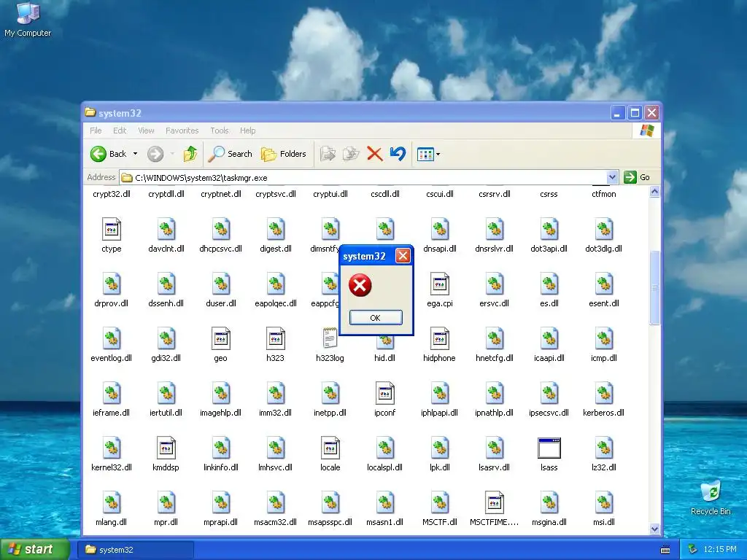The width and height of the screenshot is (747, 560).
Task: Go back using the Back arrow
Action: pyautogui.click(x=109, y=154)
